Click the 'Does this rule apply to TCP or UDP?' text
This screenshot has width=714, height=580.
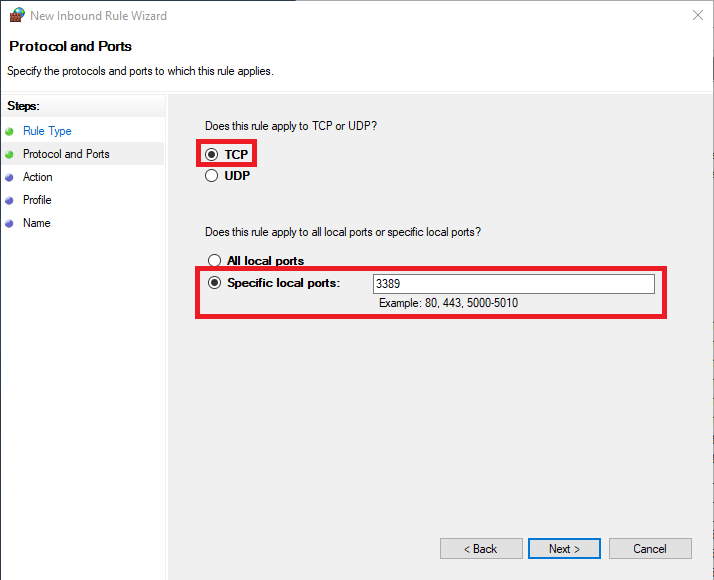point(291,126)
